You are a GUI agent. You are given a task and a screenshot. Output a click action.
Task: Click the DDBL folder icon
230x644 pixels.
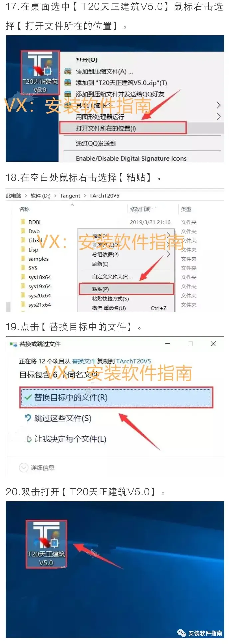pos(23,222)
